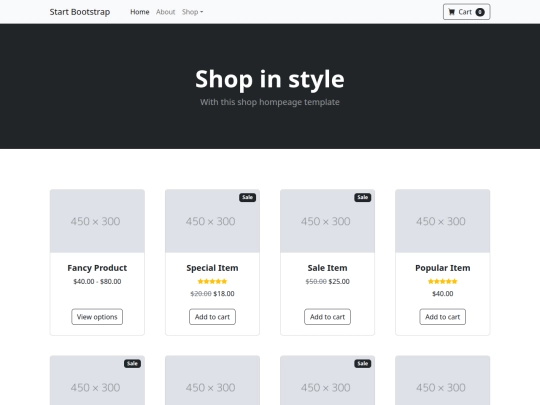Open the Cart button in navbar
540x405 pixels.
click(466, 12)
